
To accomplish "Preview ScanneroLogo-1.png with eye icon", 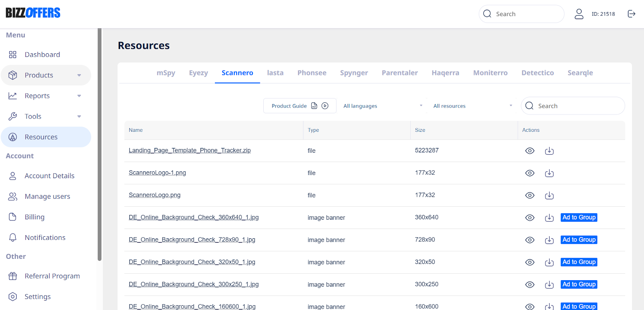I will [x=530, y=173].
